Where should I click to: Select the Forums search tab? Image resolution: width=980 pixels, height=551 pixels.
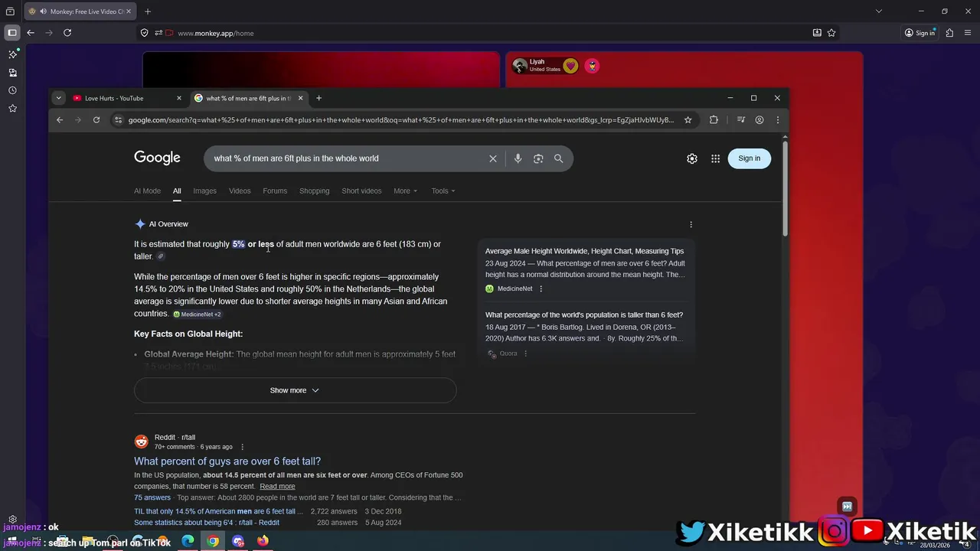click(275, 191)
